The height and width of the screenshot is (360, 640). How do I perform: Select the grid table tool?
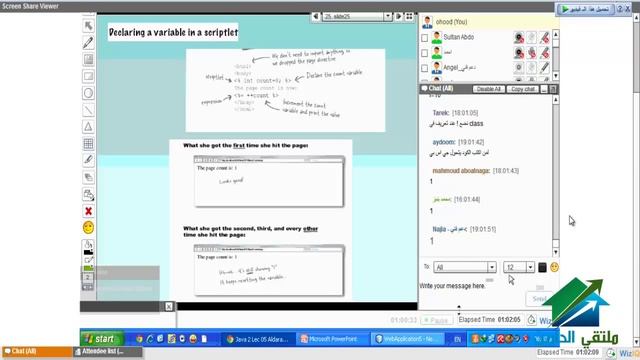(x=88, y=144)
